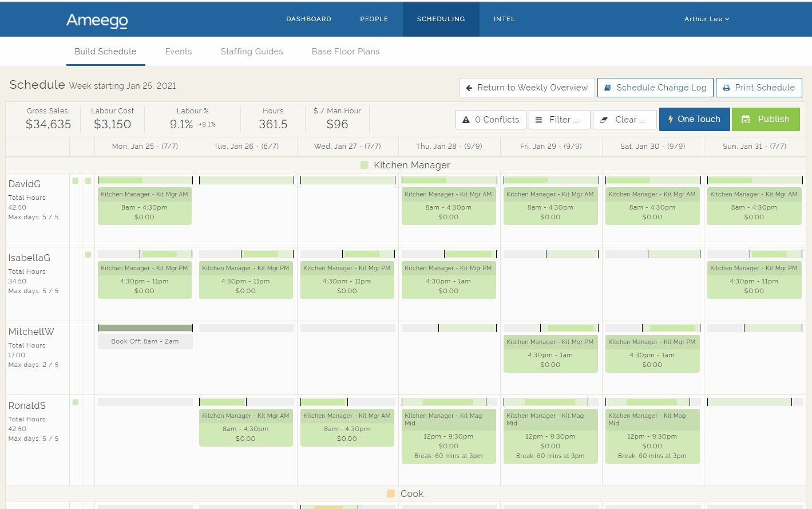This screenshot has height=509, width=812.
Task: Switch to the Staffing Guides tab
Action: click(x=252, y=52)
